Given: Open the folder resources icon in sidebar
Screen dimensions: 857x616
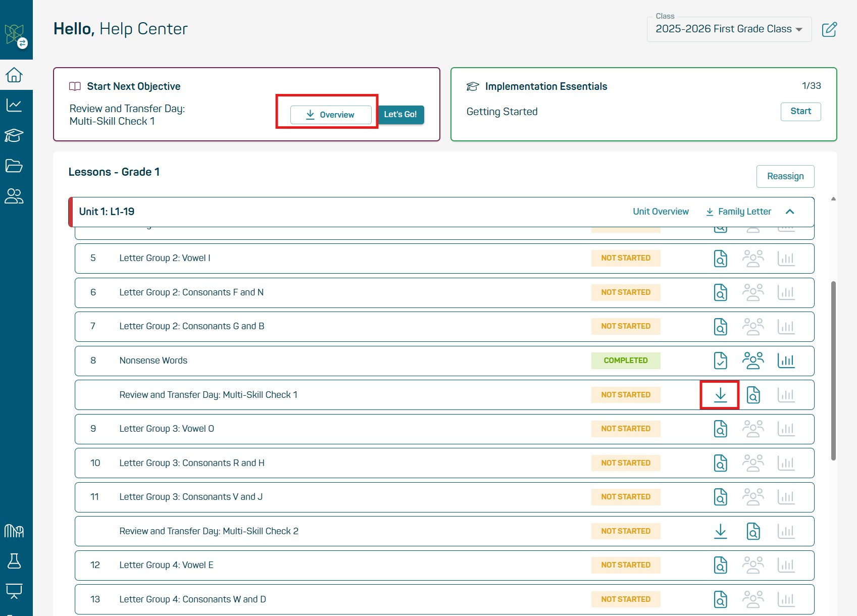Looking at the screenshot, I should tap(14, 166).
